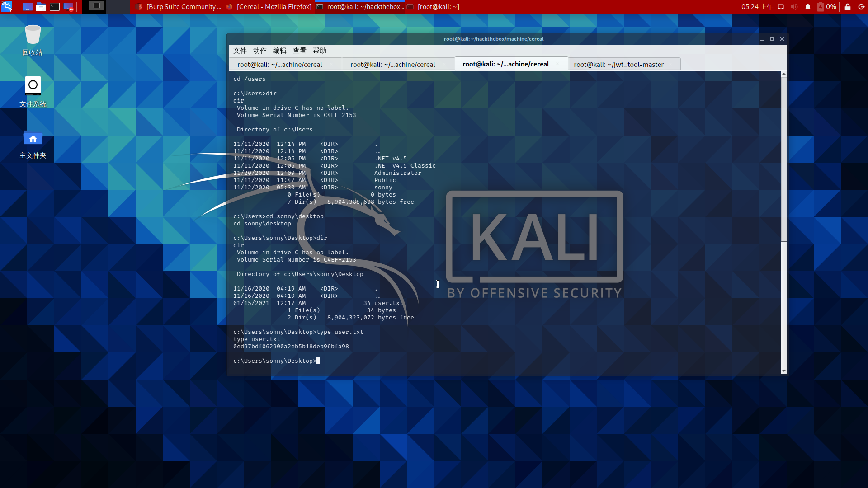Screen dimensions: 868x488
Task: Launch terminal from the panel icon
Action: click(55, 6)
